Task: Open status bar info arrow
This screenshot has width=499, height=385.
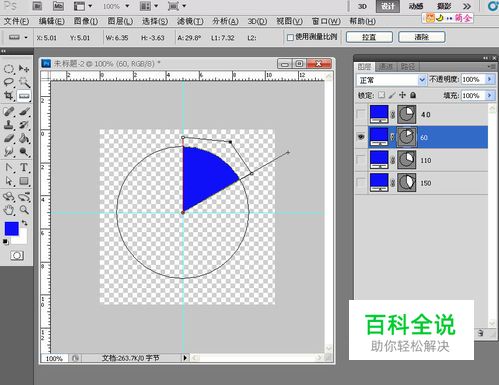Action: point(185,358)
